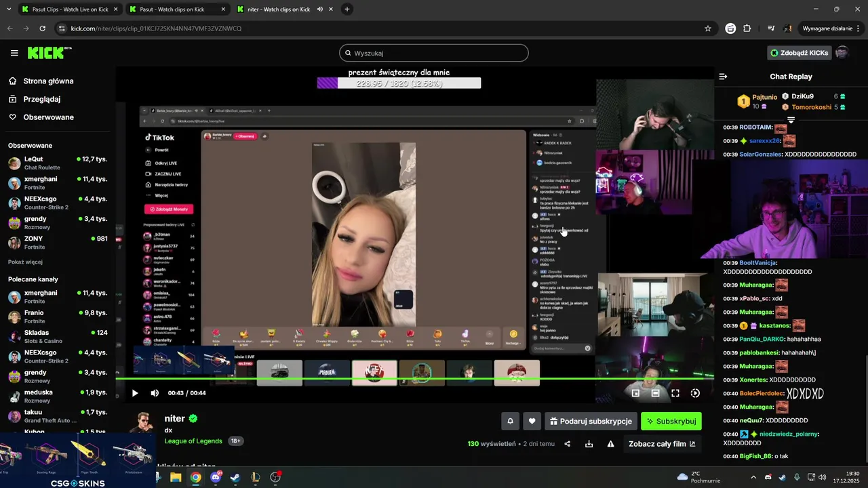
Task: Open the taskbar volume control
Action: pyautogui.click(x=823, y=477)
